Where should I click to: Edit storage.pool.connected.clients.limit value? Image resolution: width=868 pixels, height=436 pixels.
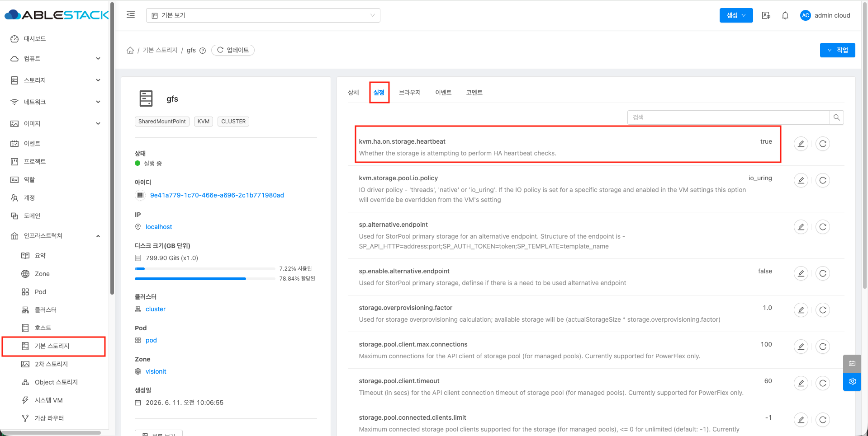click(801, 420)
